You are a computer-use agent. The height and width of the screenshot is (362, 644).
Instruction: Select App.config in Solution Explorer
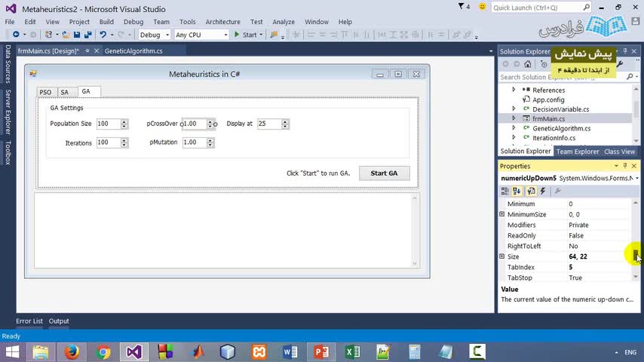click(548, 100)
